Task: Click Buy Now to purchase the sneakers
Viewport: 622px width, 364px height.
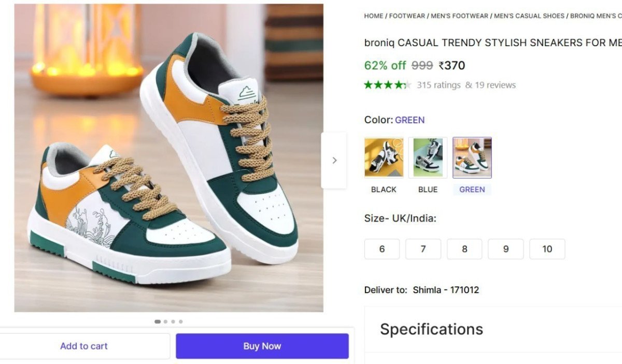Action: 262,346
